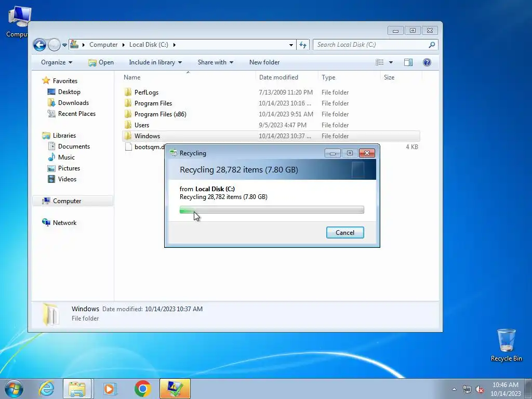532x399 pixels.
Task: Select Network in the navigation pane
Action: pyautogui.click(x=64, y=222)
